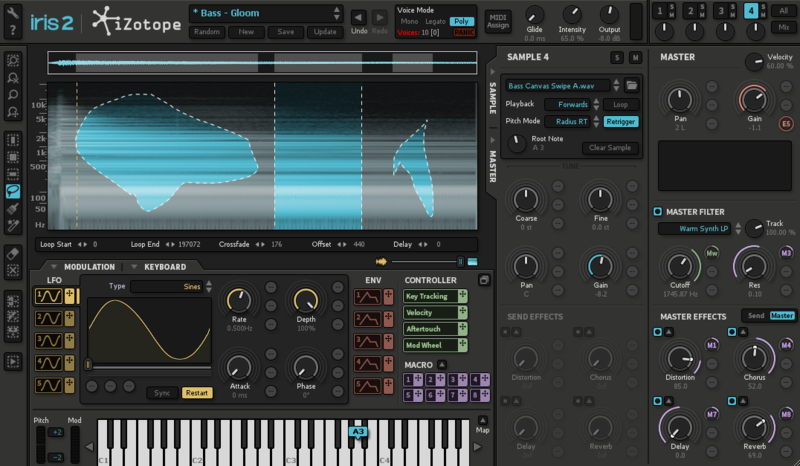Image resolution: width=800 pixels, height=466 pixels.
Task: Switch voice mode to Mono
Action: [409, 21]
